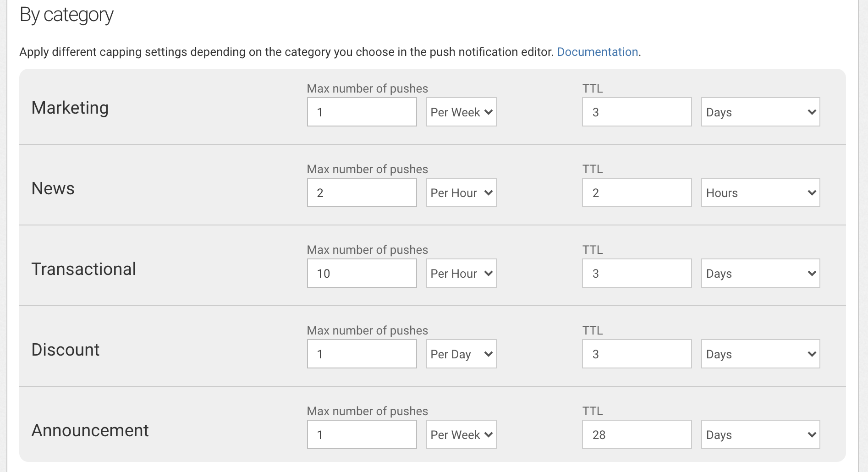Open the Documentation link
The height and width of the screenshot is (472, 868).
(597, 52)
